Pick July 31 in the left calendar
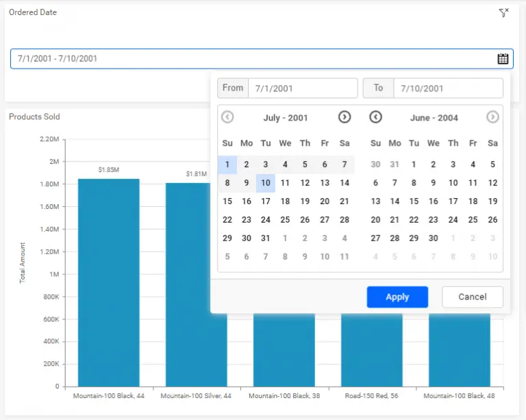 click(266, 238)
